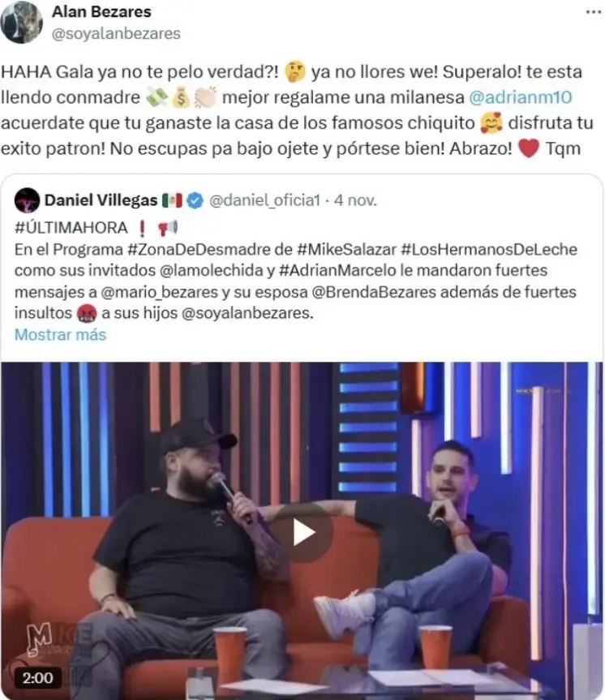
Task: Click the 2:00 video duration badge
Action: click(38, 677)
